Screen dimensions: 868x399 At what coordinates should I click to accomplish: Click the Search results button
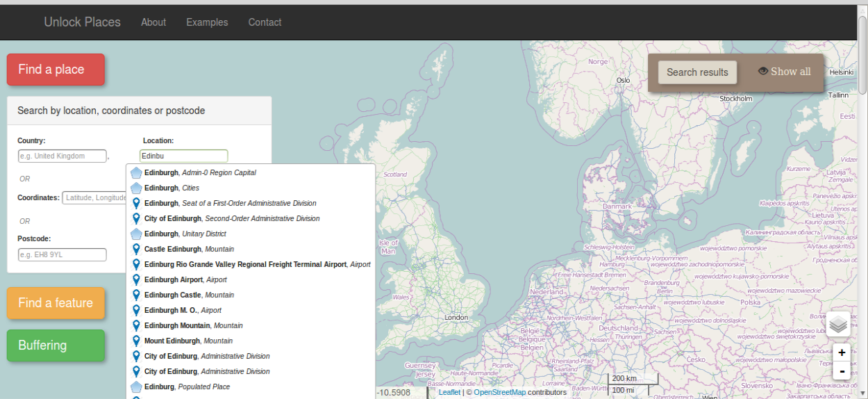pos(697,72)
